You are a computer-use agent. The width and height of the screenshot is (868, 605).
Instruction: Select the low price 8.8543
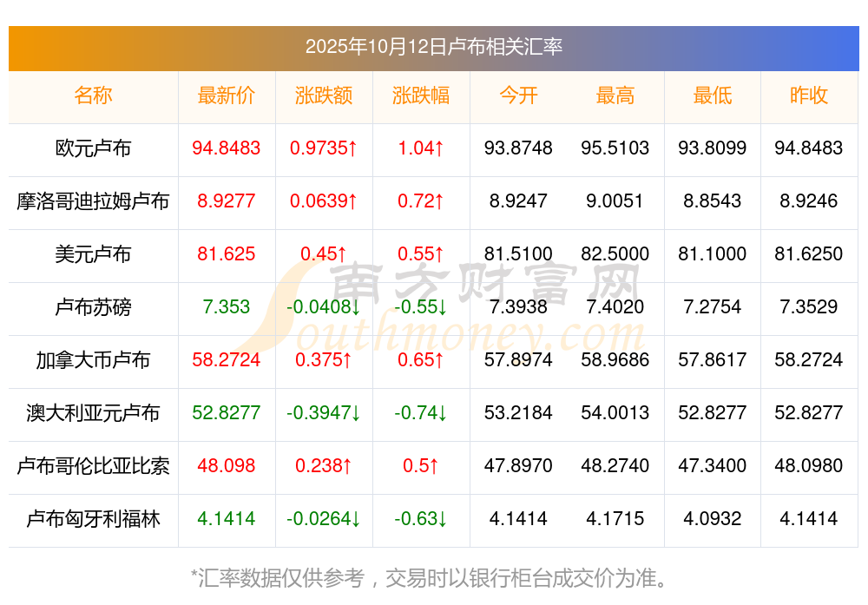713,201
